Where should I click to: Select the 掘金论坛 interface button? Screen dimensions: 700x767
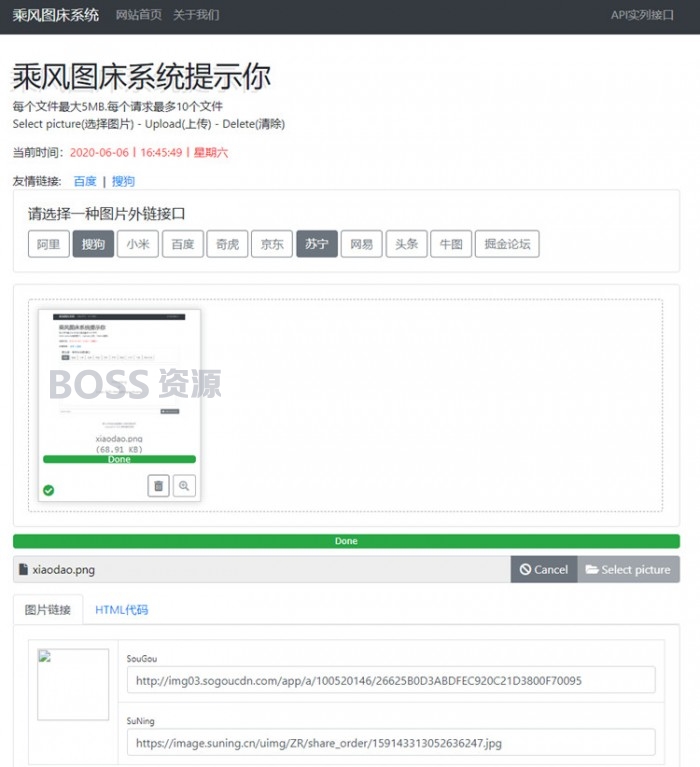click(507, 244)
